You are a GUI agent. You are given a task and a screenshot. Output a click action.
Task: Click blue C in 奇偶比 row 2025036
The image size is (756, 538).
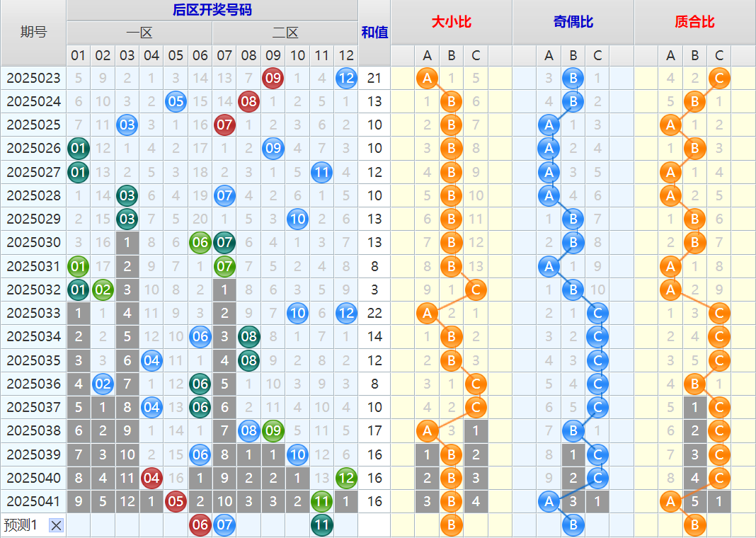597,384
